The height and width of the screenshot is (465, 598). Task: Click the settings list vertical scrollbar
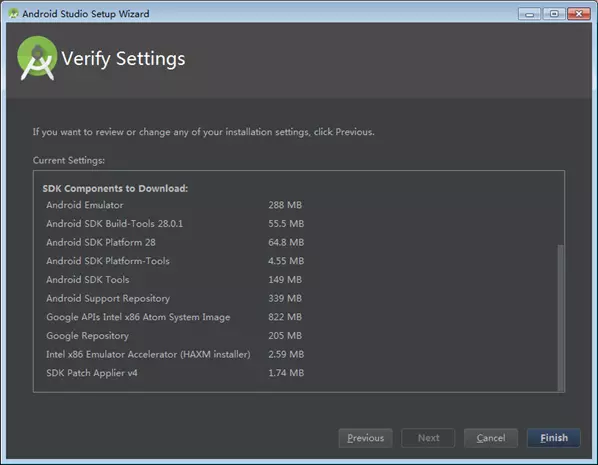(x=560, y=318)
